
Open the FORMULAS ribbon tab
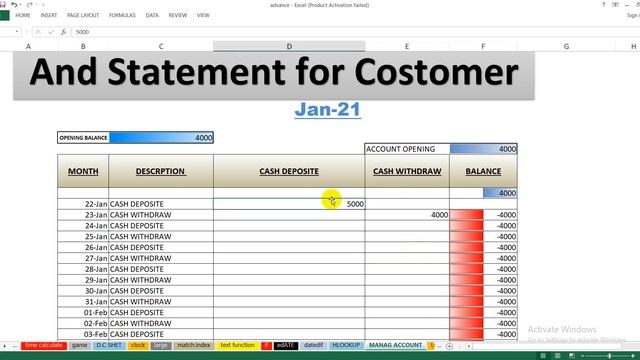click(x=122, y=15)
